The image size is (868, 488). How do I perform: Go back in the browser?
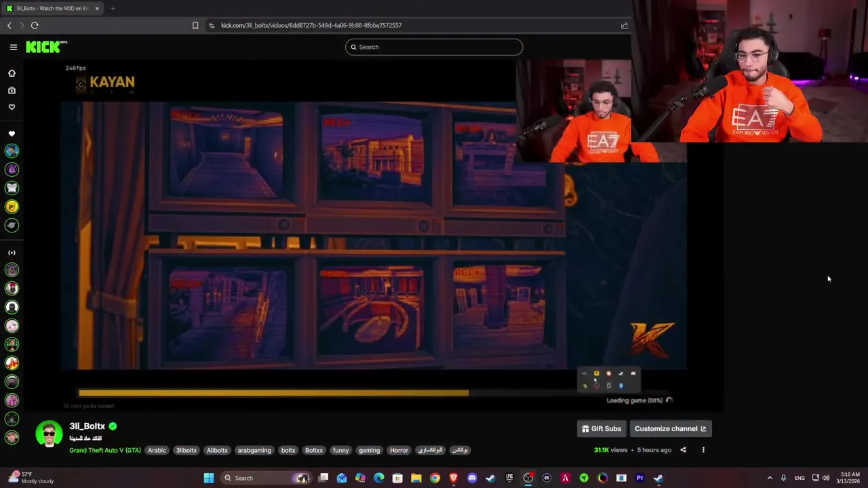pos(9,25)
